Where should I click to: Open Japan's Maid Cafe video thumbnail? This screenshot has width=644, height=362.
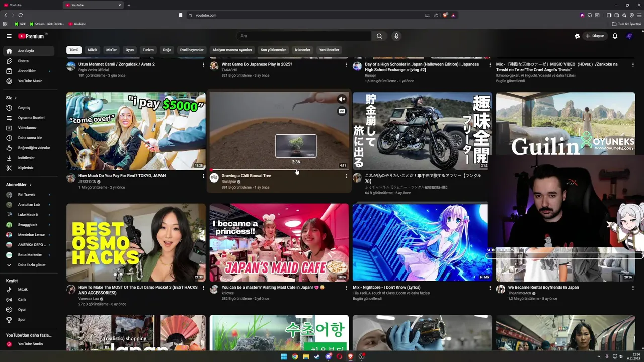(279, 242)
